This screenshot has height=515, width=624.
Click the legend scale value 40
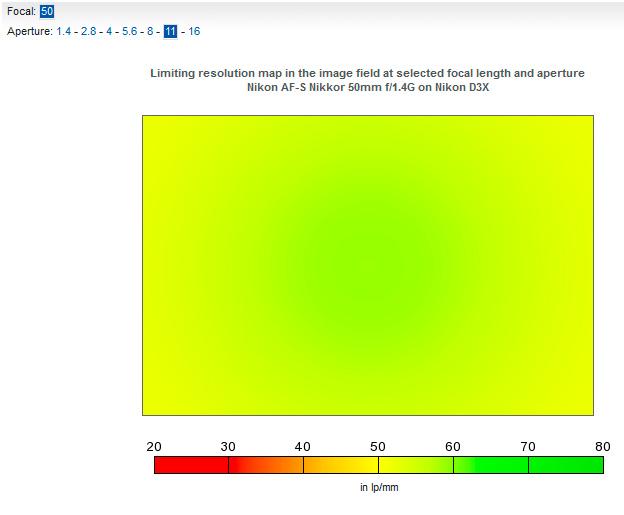pos(302,447)
